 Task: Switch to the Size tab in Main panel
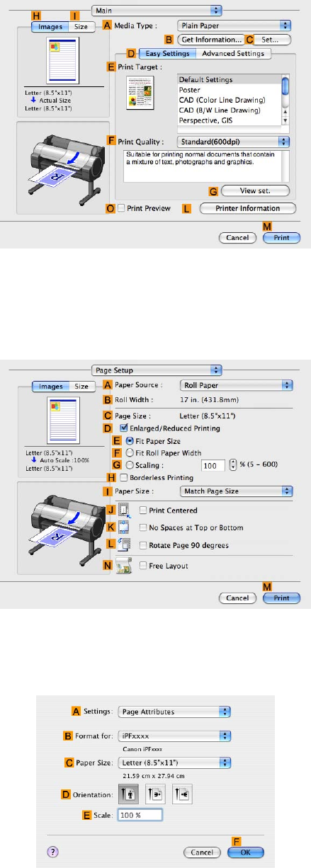(x=81, y=25)
